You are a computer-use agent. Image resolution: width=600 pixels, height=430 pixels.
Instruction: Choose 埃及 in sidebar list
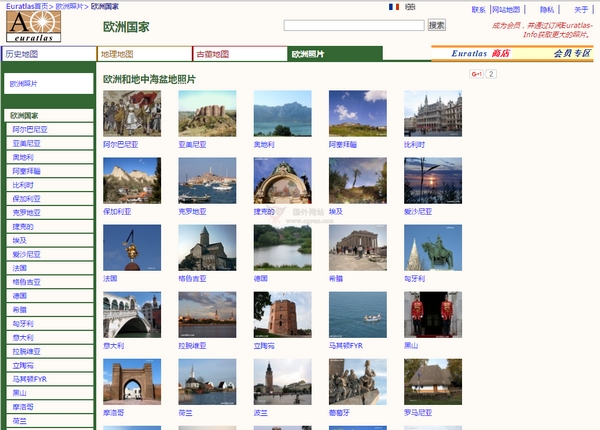(50, 241)
